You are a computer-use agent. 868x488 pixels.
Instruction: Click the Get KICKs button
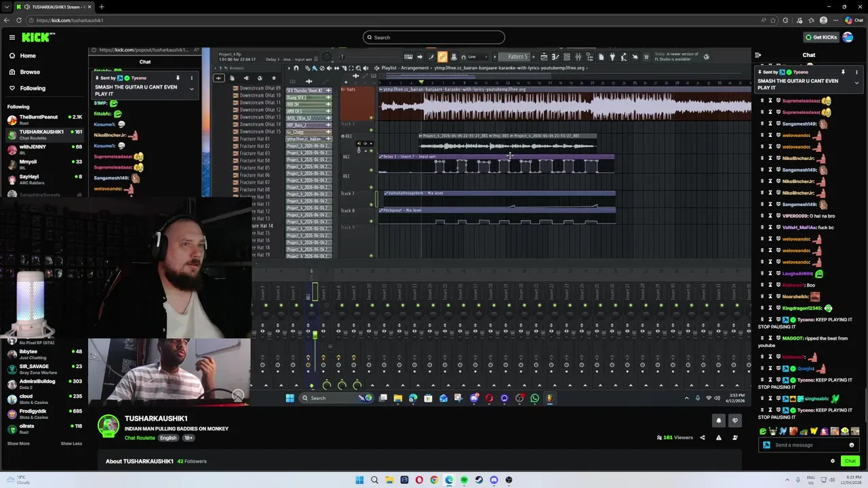pyautogui.click(x=821, y=37)
